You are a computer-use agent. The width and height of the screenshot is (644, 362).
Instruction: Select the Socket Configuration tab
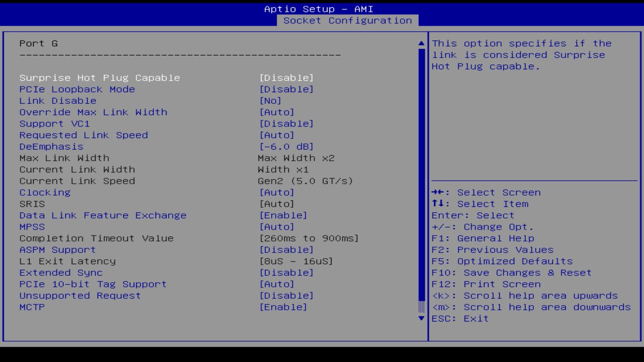click(x=348, y=21)
